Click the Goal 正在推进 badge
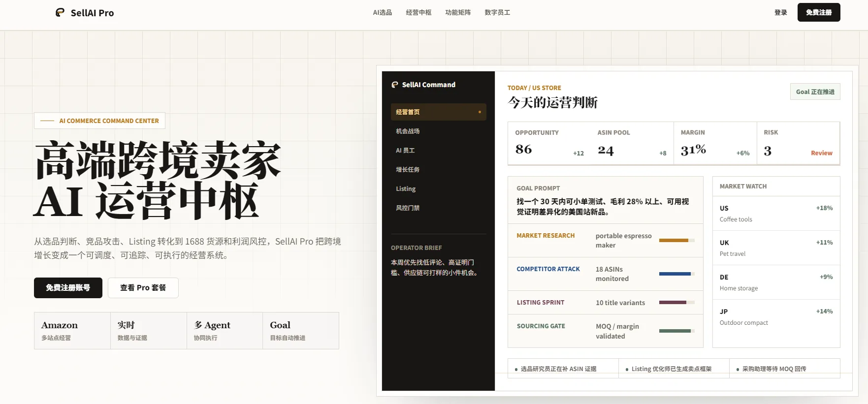Viewport: 868px width, 404px height. (x=815, y=92)
